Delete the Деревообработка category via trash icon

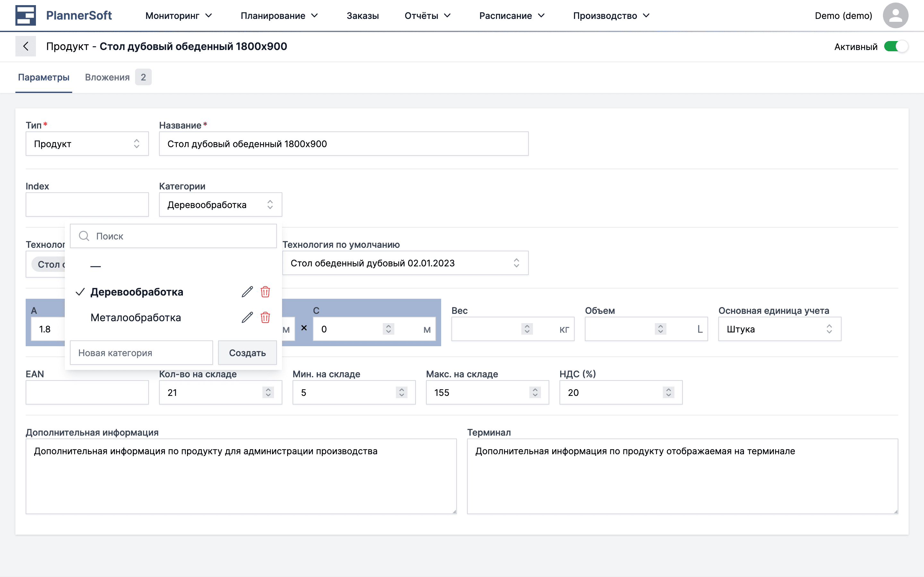266,292
